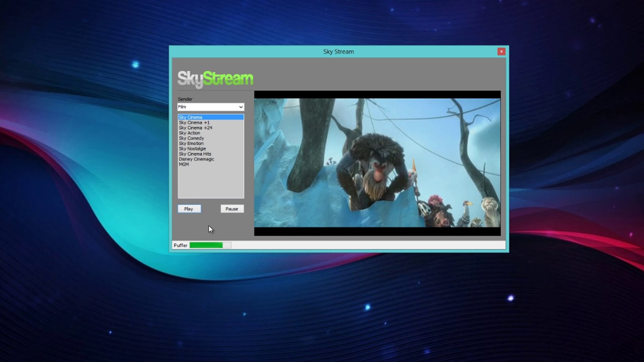Select Sky Cinema +1 channel

(x=194, y=123)
